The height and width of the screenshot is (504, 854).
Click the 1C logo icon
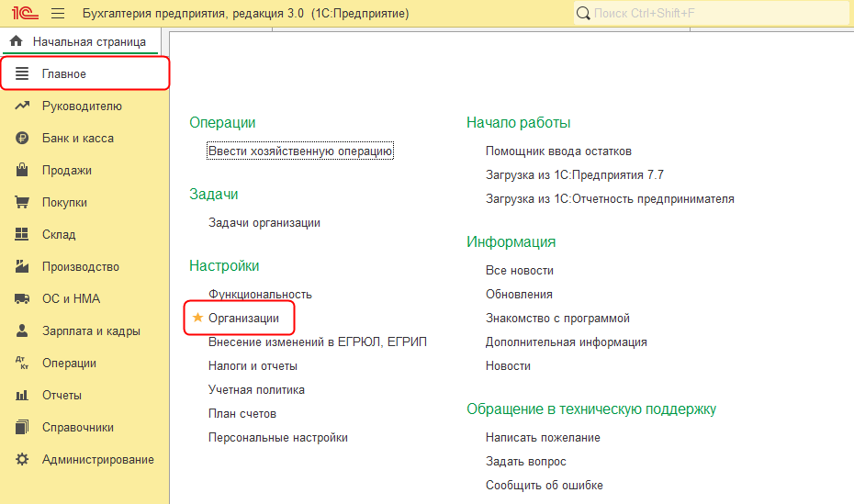(25, 13)
